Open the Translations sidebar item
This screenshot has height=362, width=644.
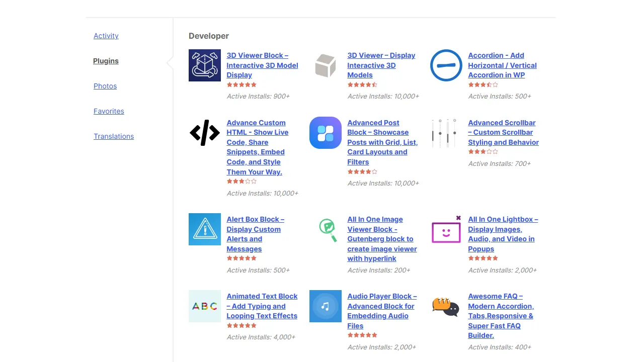114,136
